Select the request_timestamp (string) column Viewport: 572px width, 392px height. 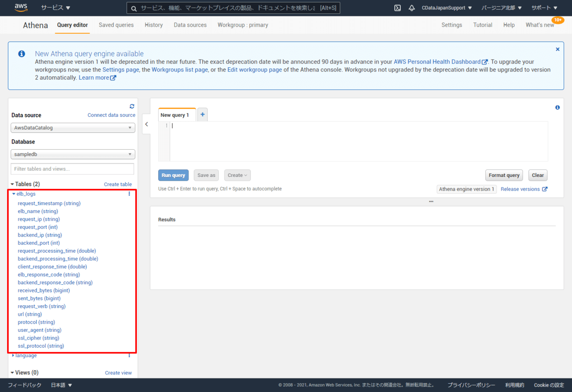pos(49,203)
